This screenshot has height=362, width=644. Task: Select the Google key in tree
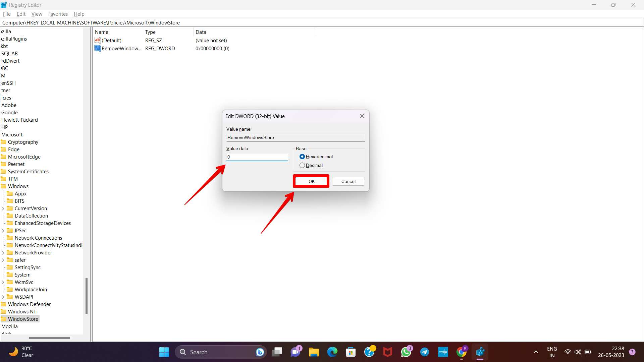point(9,113)
